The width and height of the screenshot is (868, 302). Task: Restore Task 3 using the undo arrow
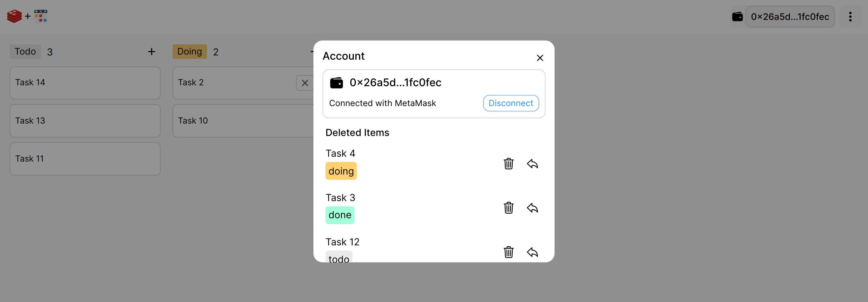532,208
